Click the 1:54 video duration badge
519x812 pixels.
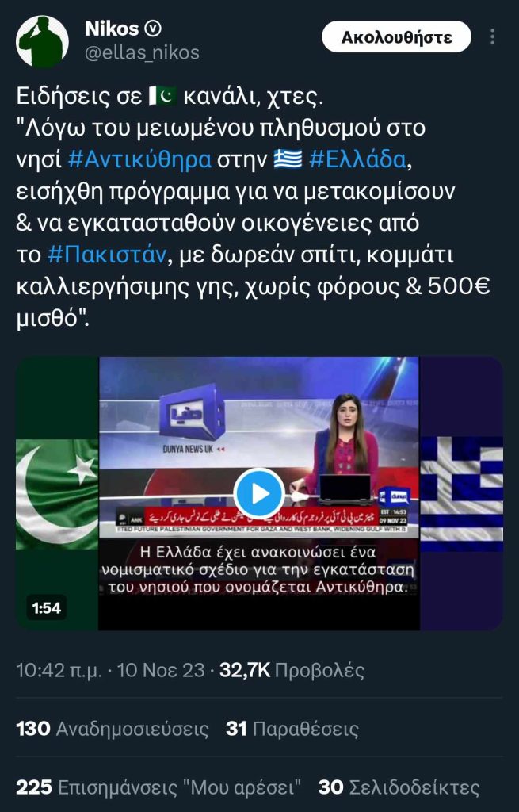pos(47,607)
